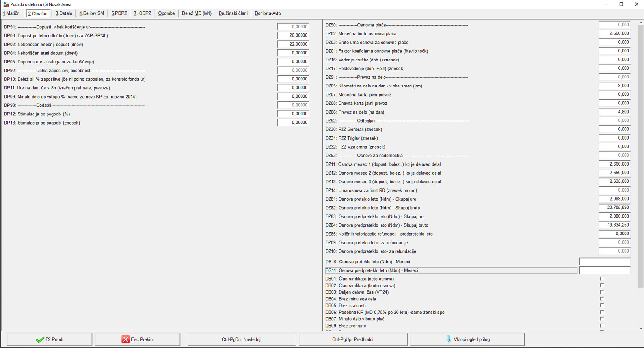Enable DB02 Član sindikata (bruto osnova) checkbox
This screenshot has width=644, height=348.
click(602, 285)
